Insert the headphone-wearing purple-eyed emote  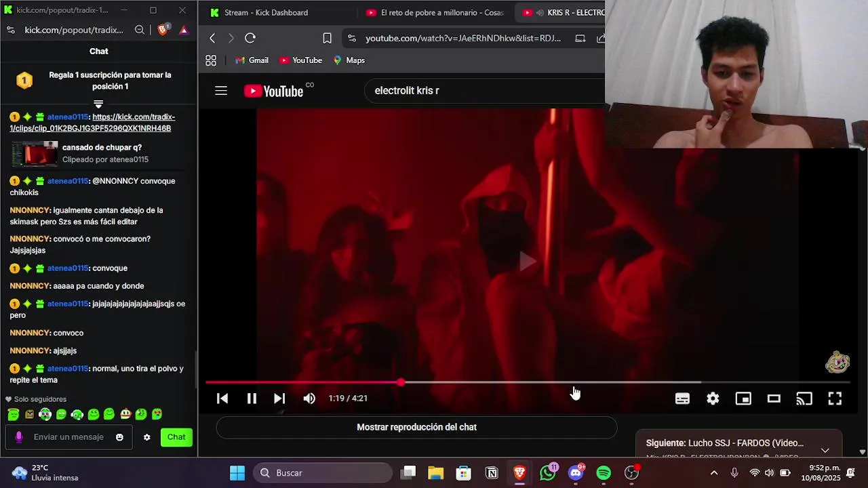(x=45, y=414)
